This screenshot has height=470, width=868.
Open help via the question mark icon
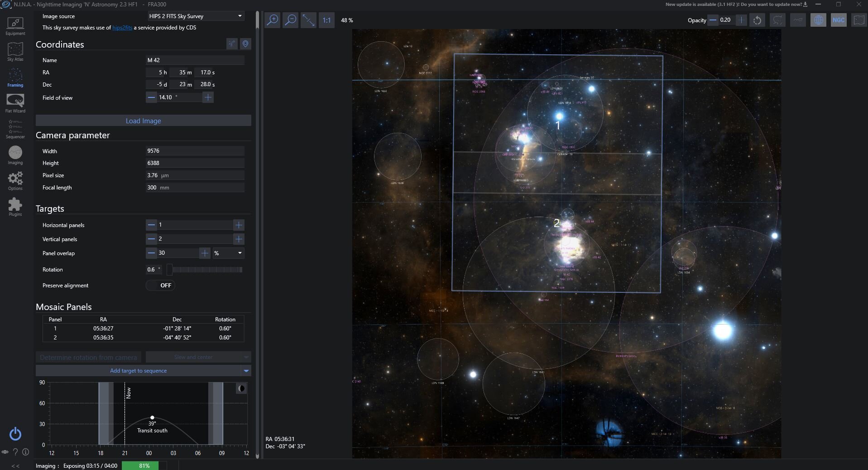(15, 452)
